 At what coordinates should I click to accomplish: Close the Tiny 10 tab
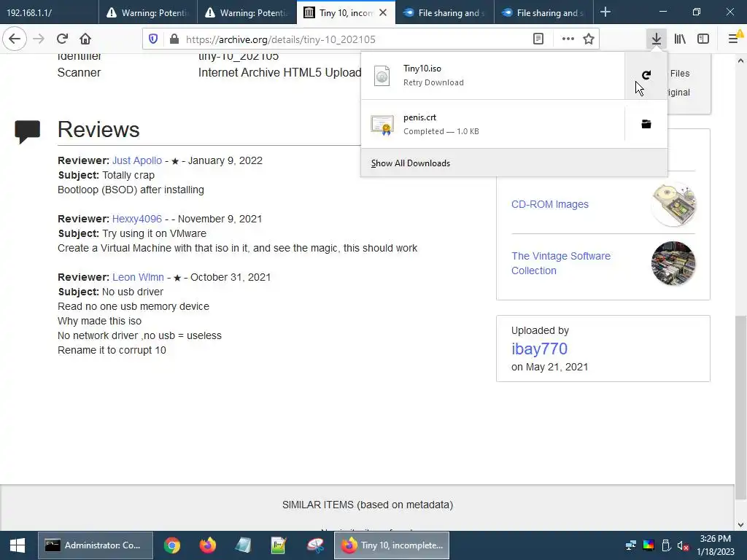coord(383,13)
